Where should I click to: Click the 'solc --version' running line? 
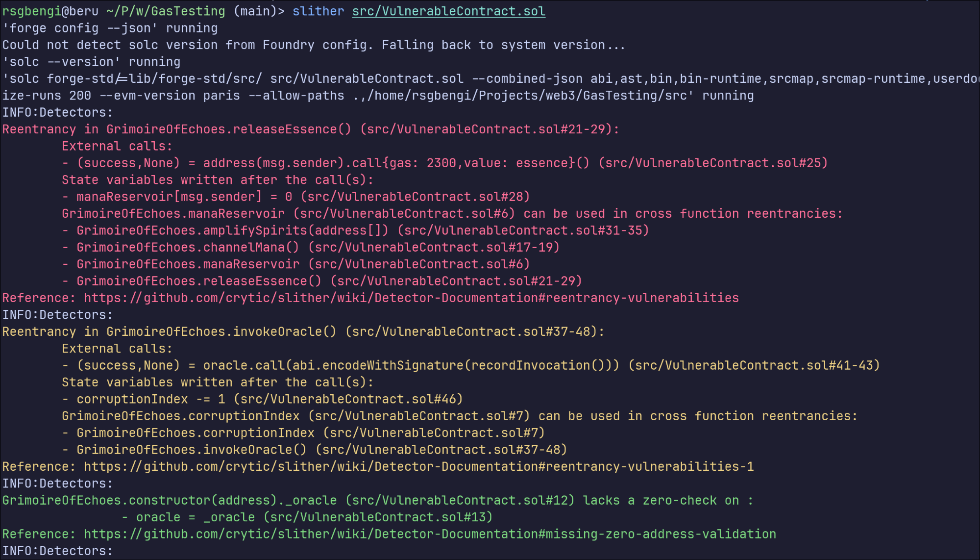(91, 62)
